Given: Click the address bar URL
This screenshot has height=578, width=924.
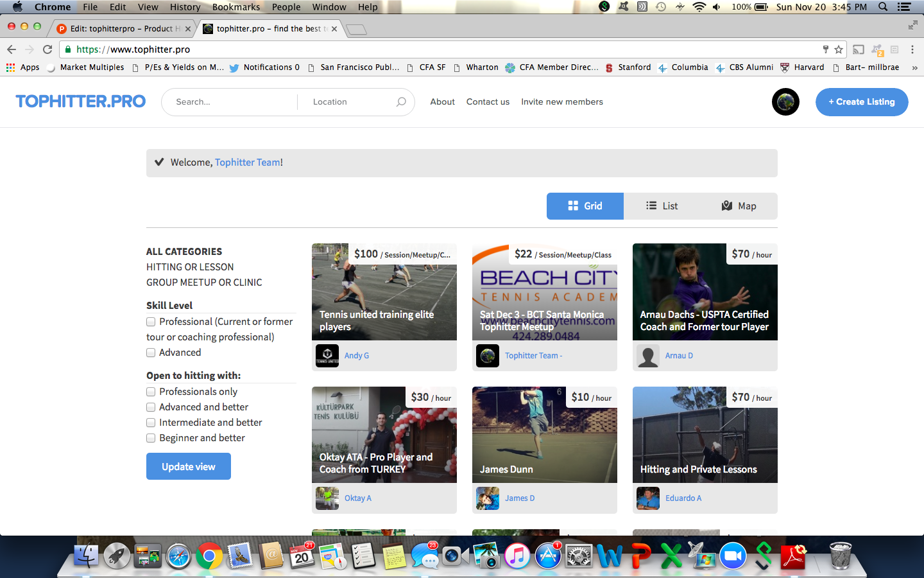Looking at the screenshot, I should pos(133,49).
